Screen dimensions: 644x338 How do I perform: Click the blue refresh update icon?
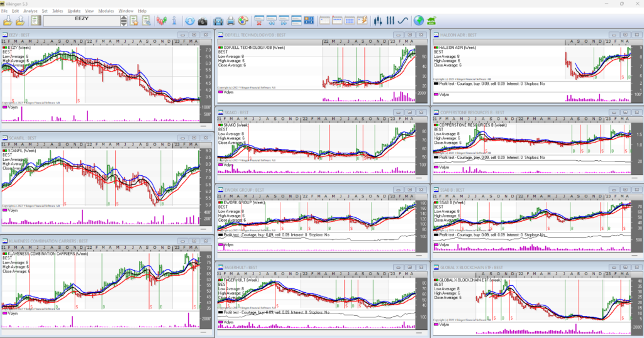click(190, 21)
